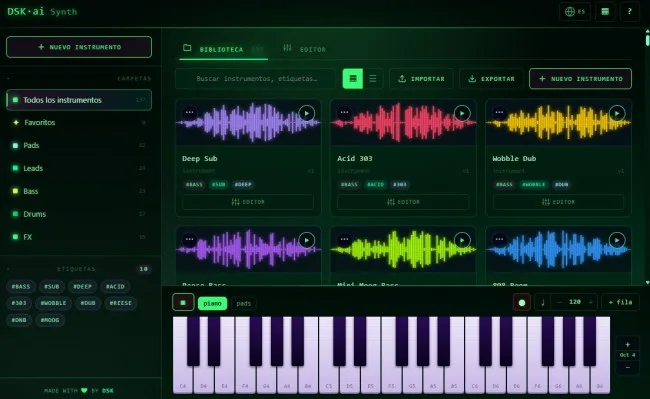Toggle the #REESE tag filter
This screenshot has height=399, width=650.
(x=121, y=303)
